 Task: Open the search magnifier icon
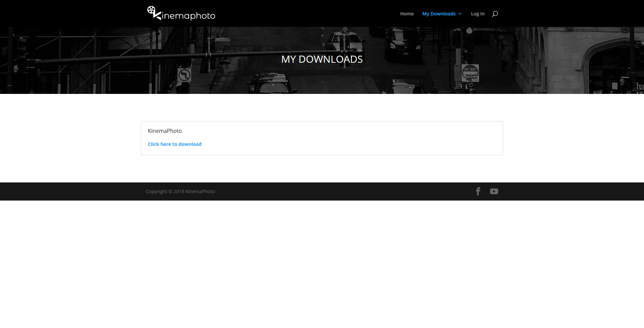point(495,14)
